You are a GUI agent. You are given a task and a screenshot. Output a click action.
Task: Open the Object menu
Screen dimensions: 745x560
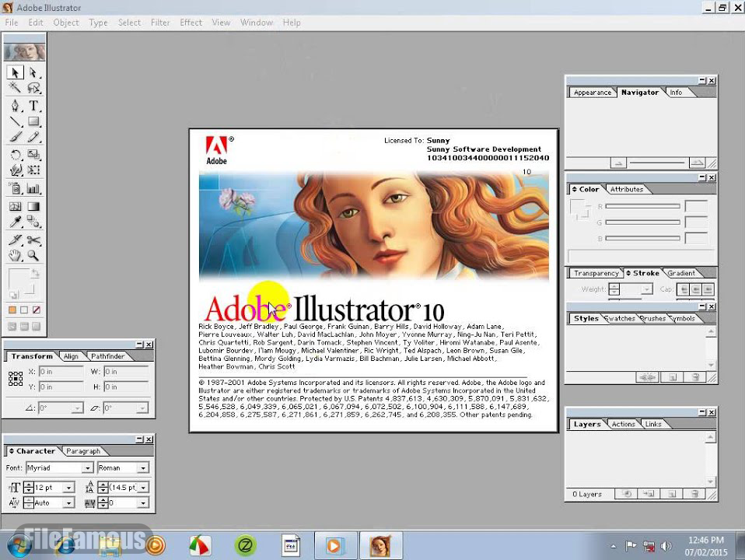(66, 23)
